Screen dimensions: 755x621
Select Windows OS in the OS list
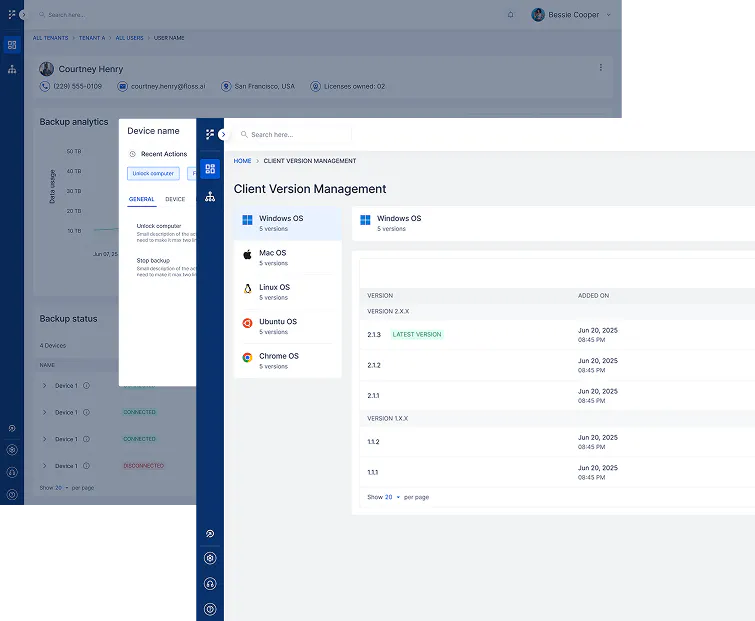(287, 223)
